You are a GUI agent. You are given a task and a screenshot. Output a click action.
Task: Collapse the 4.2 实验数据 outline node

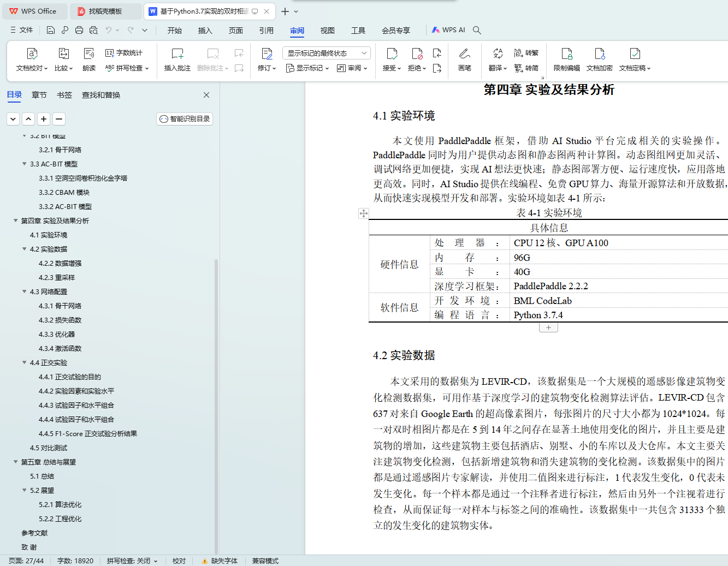pos(24,249)
